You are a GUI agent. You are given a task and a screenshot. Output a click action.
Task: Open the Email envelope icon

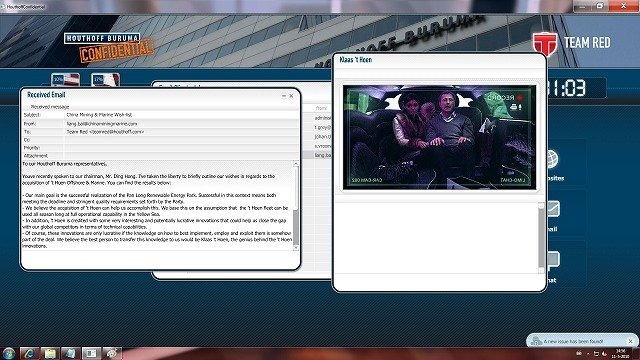[x=553, y=209]
